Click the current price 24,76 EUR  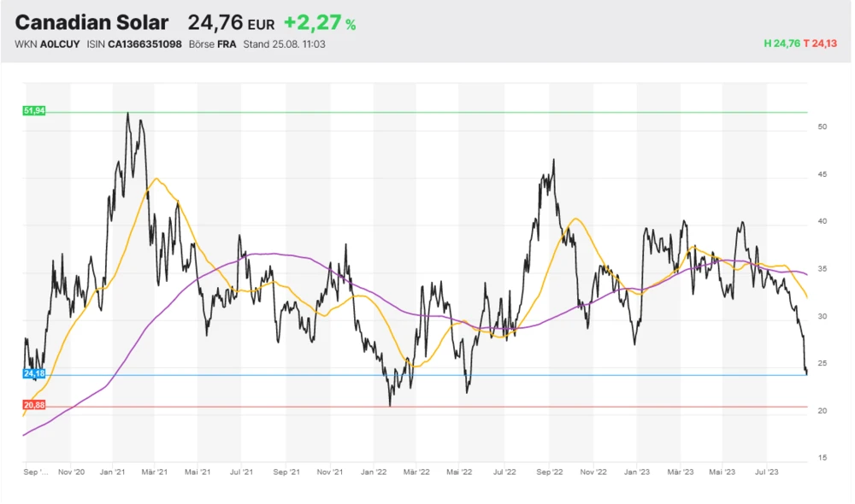[x=231, y=23]
